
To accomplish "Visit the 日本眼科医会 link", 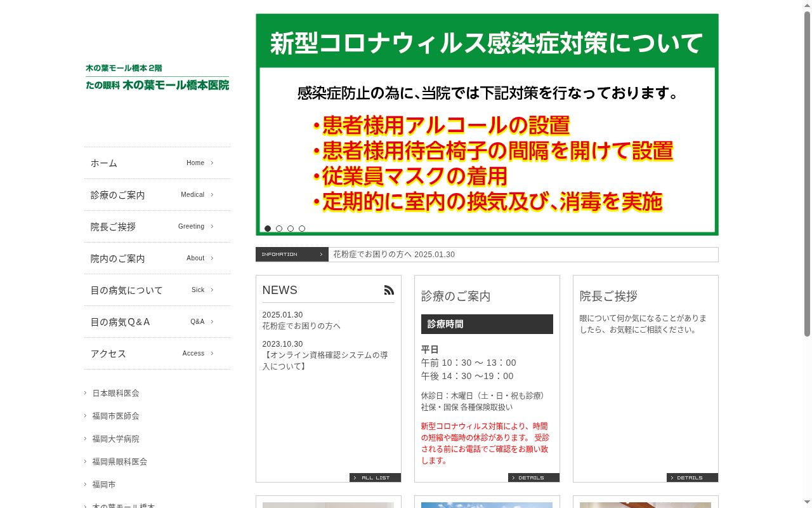I will point(115,393).
